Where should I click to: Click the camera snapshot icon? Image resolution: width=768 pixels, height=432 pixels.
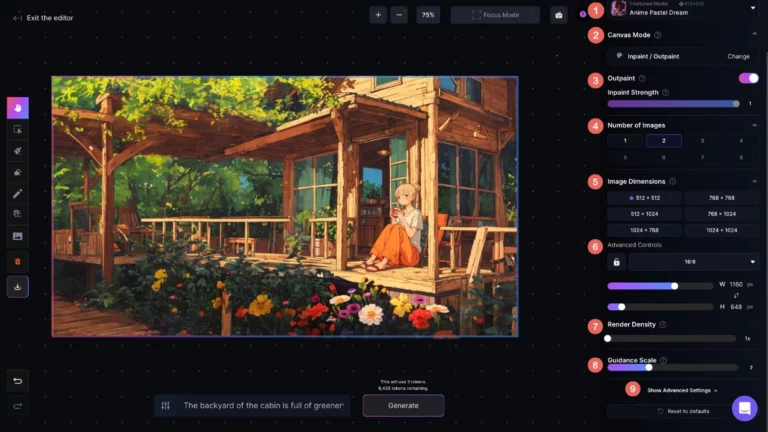pyautogui.click(x=558, y=15)
